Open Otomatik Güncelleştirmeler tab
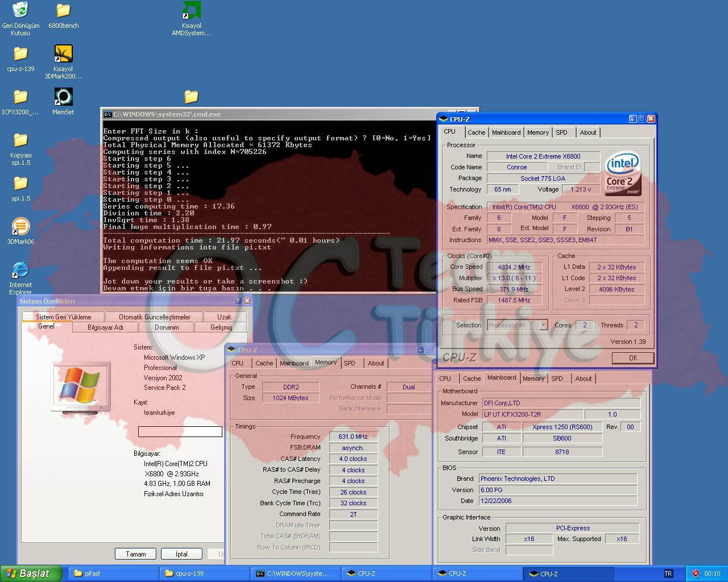The image size is (728, 582). (155, 317)
